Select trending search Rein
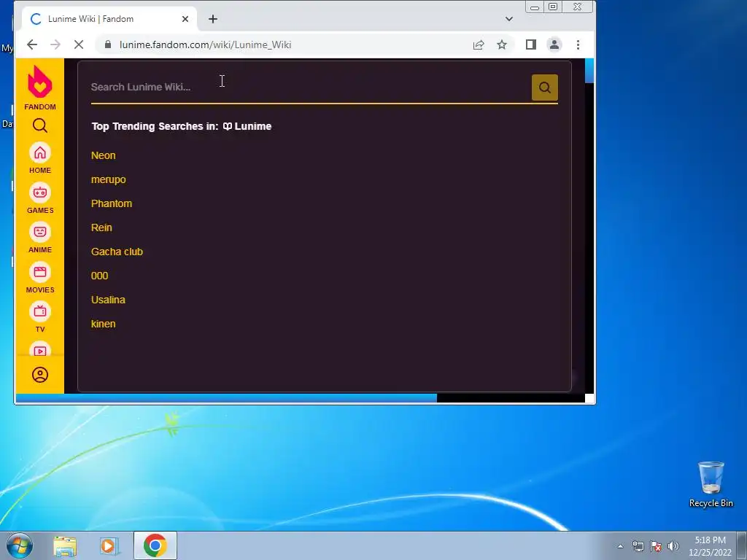 [101, 227]
